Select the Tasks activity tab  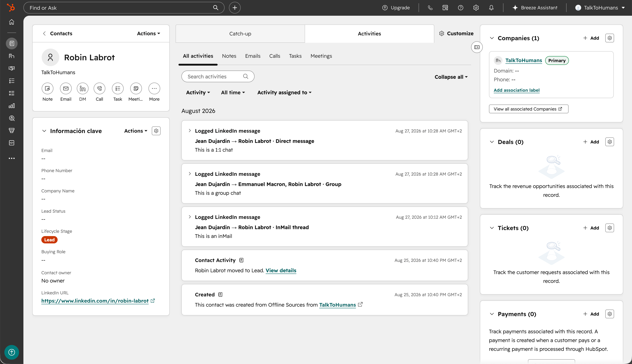coord(295,56)
